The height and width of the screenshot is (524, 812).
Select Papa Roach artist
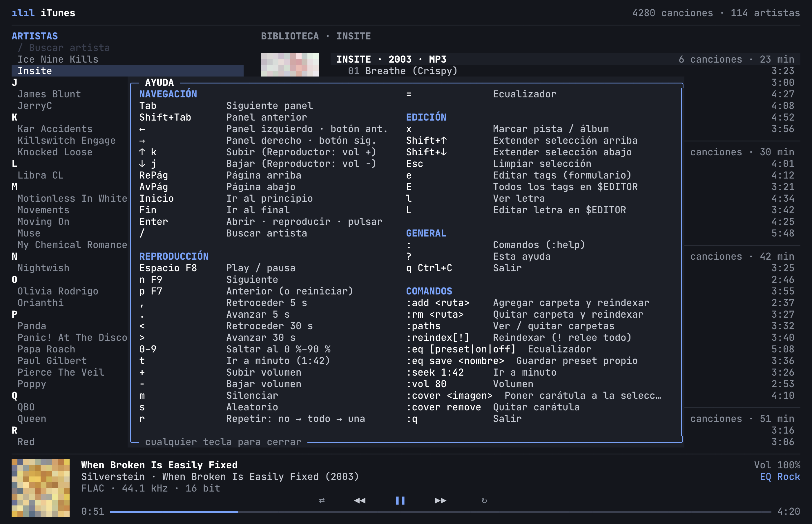coord(46,349)
